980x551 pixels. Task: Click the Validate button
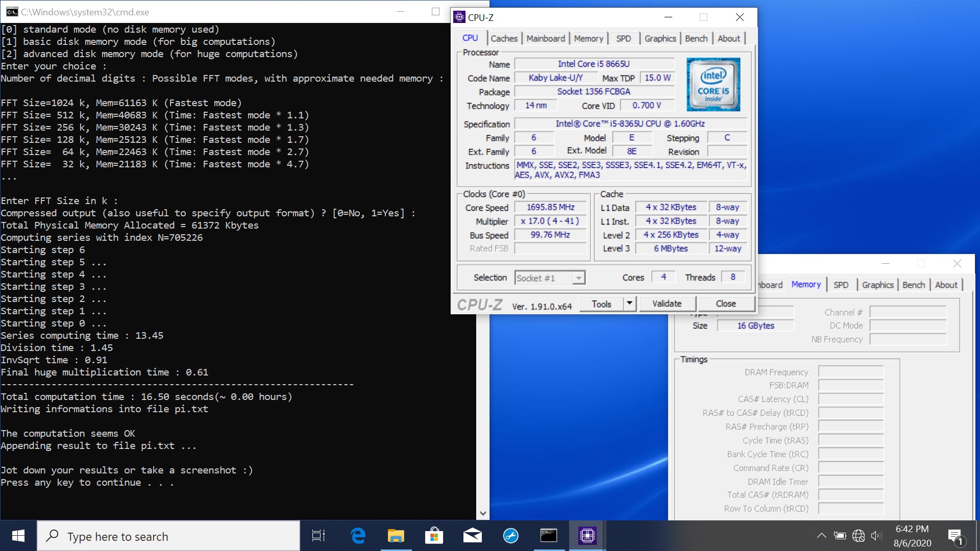click(x=667, y=304)
